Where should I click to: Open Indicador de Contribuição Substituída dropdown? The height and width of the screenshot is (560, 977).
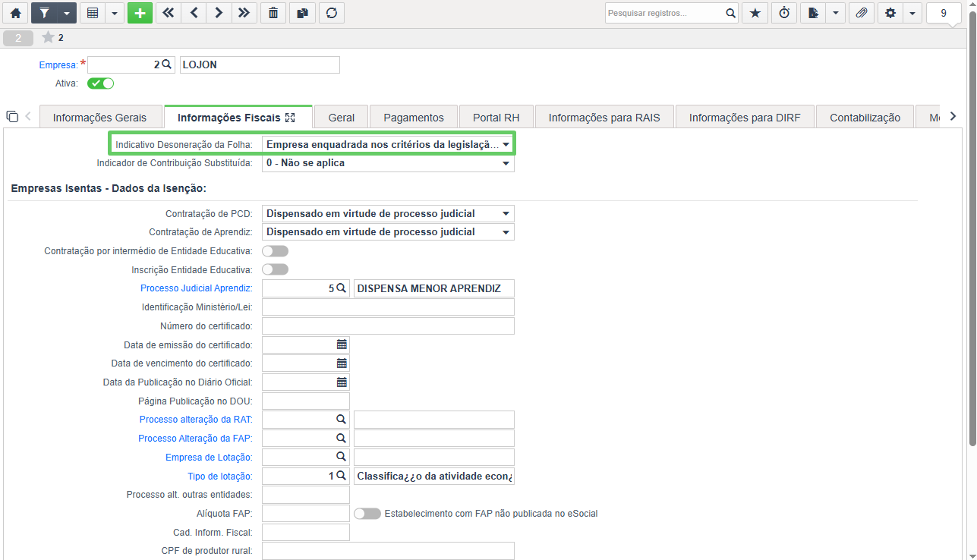click(388, 163)
